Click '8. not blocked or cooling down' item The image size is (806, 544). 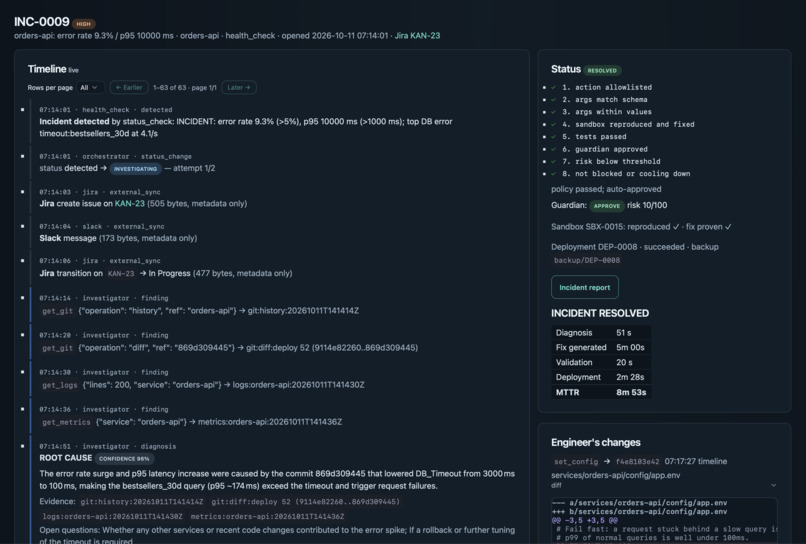point(626,174)
